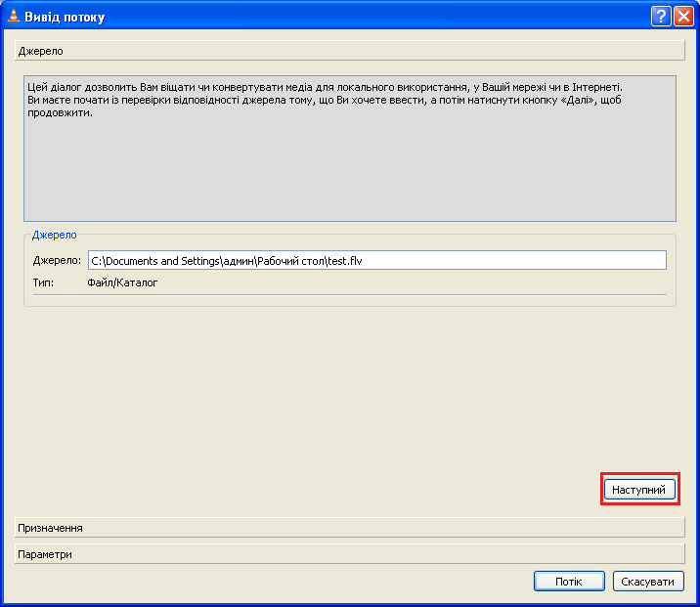Click the Вивід потоку title bar text
The image size is (700, 607).
click(x=65, y=17)
